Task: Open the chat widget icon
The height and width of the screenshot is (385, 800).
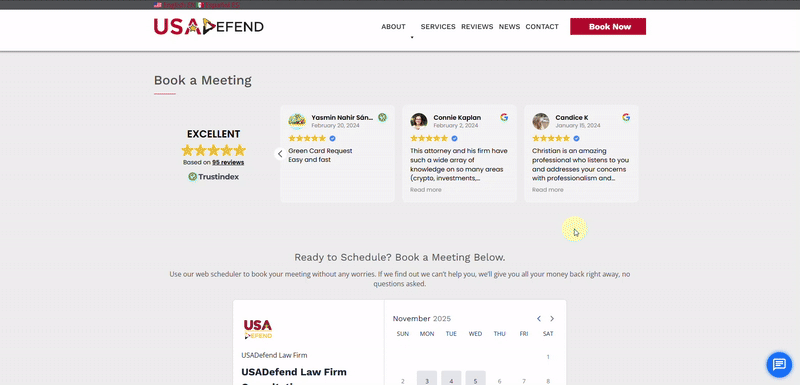Action: click(x=779, y=365)
